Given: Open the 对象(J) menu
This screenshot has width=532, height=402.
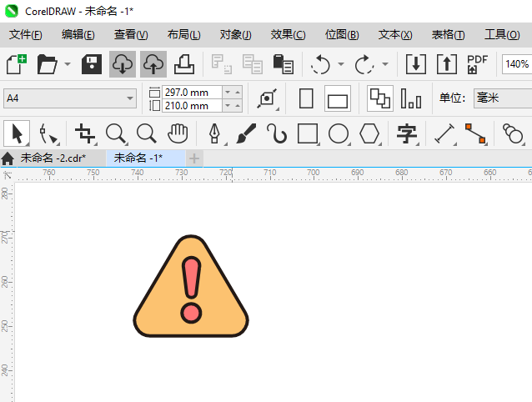Looking at the screenshot, I should click(235, 34).
